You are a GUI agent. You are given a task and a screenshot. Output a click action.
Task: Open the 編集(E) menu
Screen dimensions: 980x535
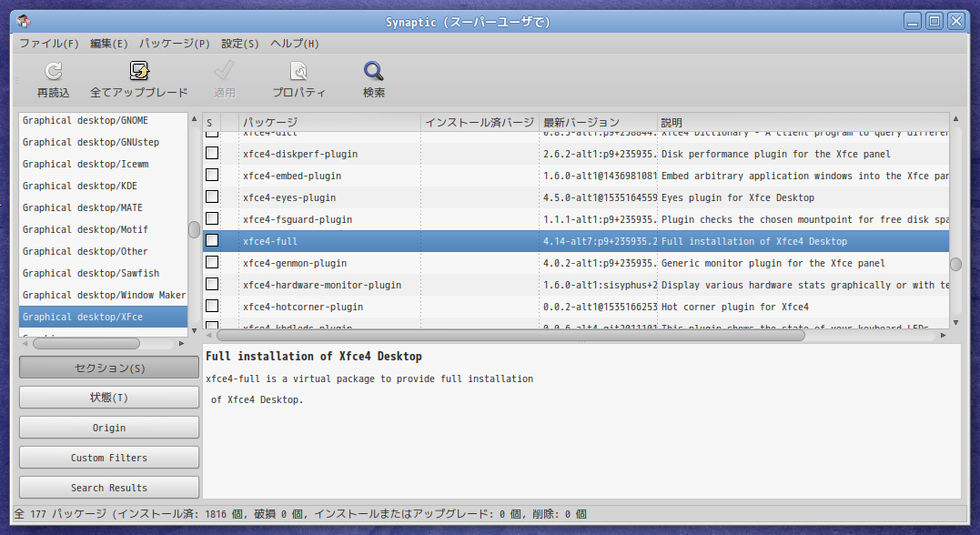pyautogui.click(x=109, y=43)
